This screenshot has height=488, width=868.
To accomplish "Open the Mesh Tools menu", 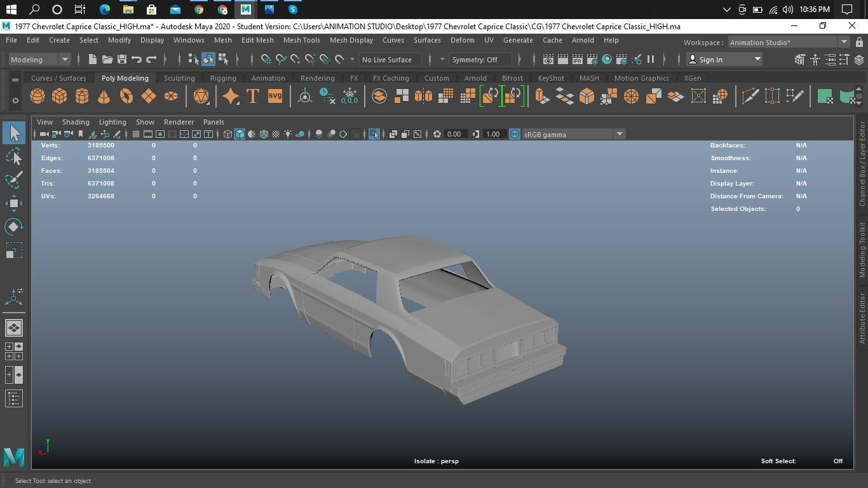I will pos(301,40).
